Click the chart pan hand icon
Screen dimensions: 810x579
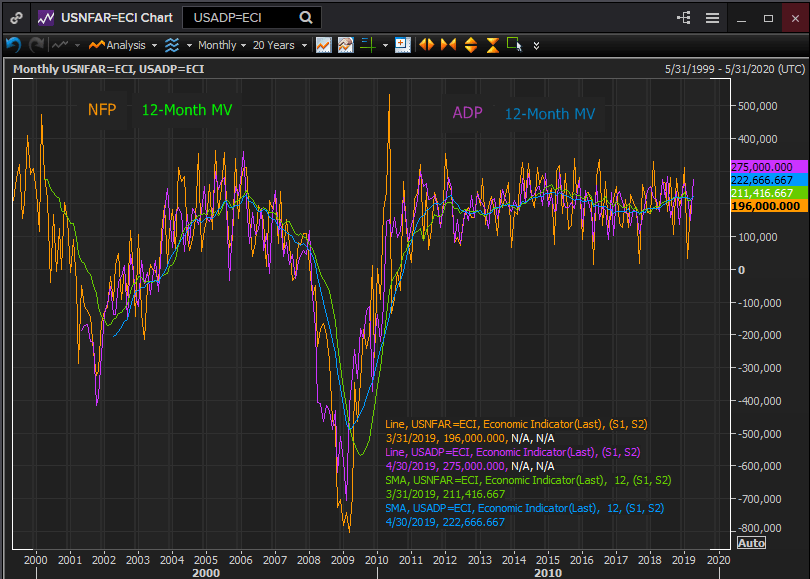(x=348, y=44)
